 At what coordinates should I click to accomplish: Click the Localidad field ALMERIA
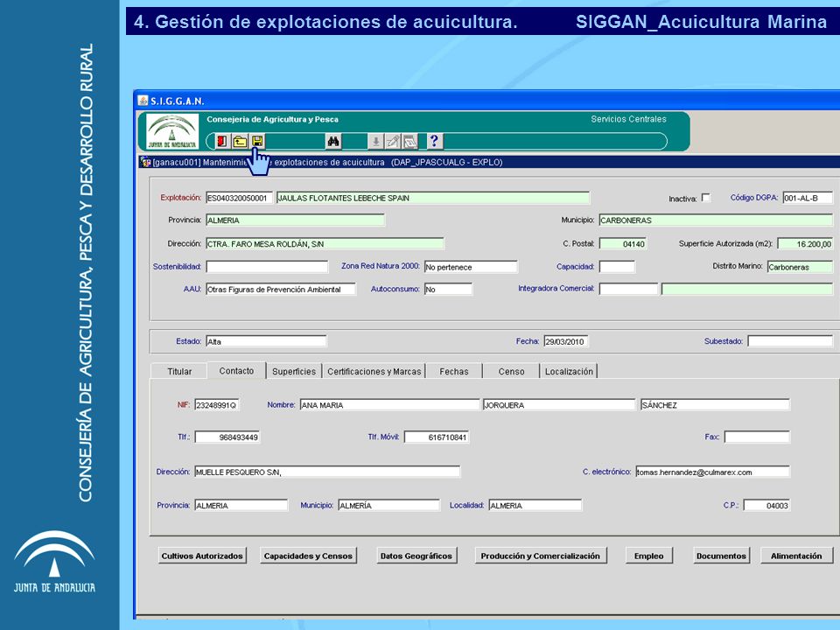(x=535, y=505)
